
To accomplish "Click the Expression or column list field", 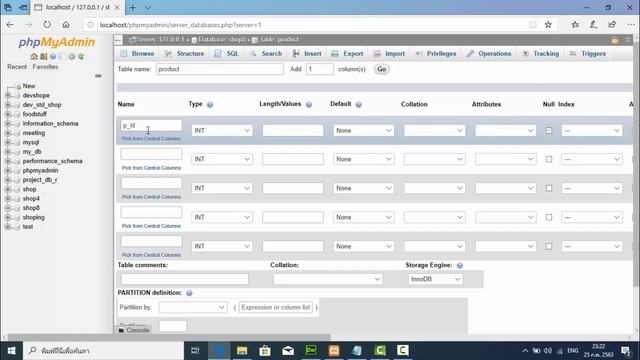I will [x=276, y=307].
